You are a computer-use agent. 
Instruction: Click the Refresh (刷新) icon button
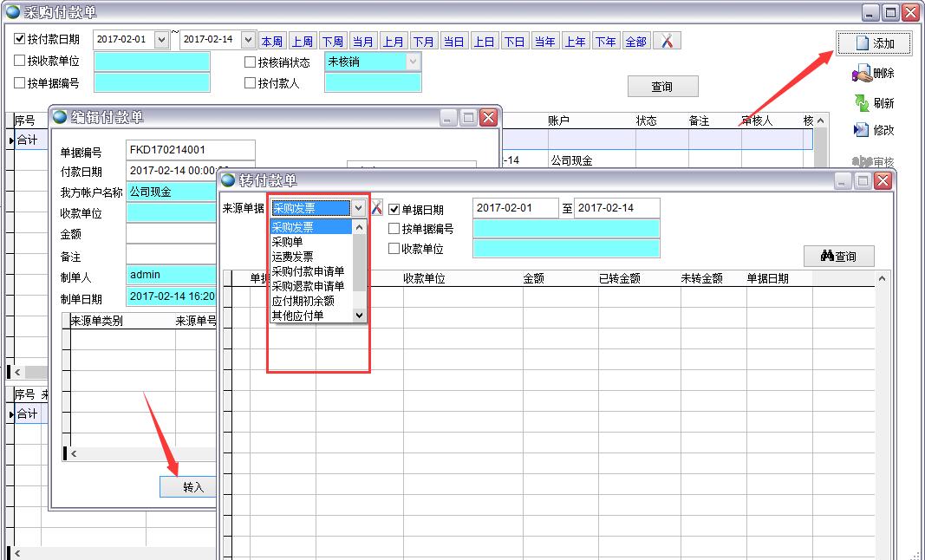(x=873, y=103)
